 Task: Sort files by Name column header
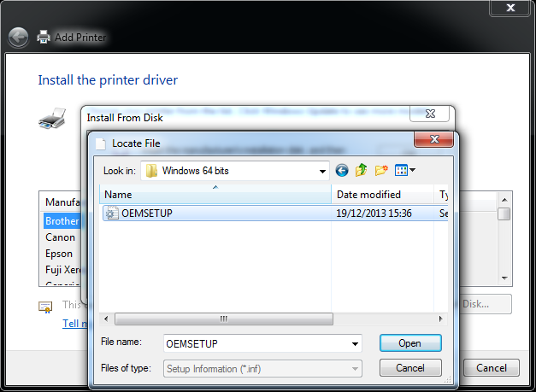214,195
